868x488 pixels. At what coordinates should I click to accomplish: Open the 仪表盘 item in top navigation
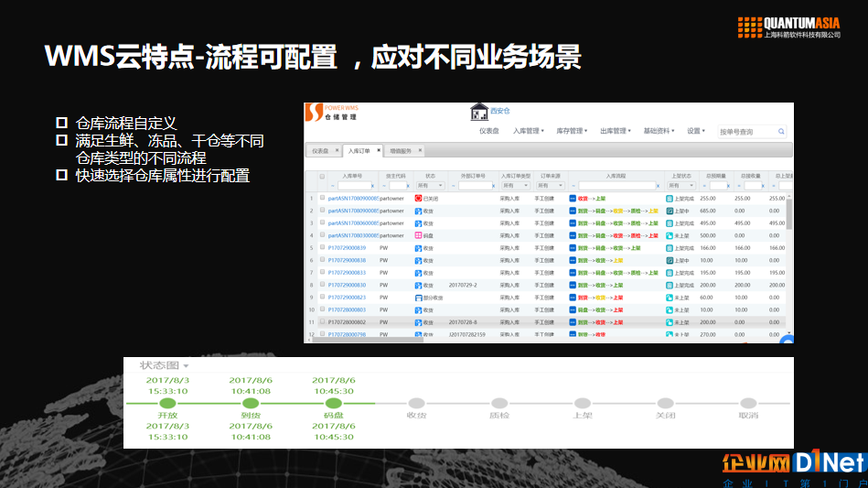(x=488, y=131)
